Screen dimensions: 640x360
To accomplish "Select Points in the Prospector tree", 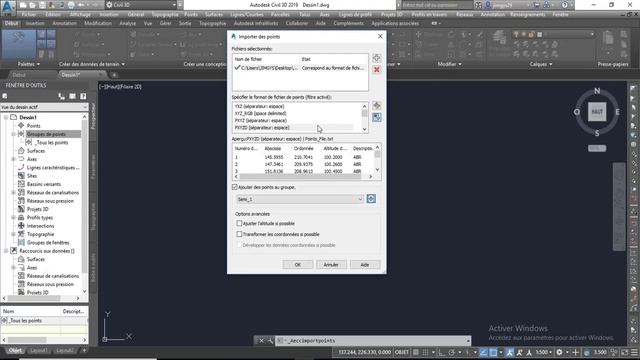I will pyautogui.click(x=33, y=126).
